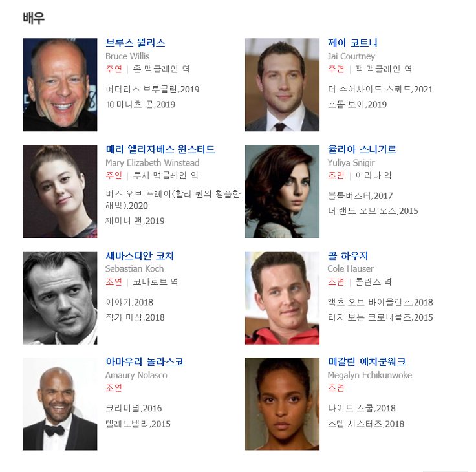Click the Yuliya Snigir profile photo
This screenshot has height=472, width=476.
pyautogui.click(x=283, y=191)
